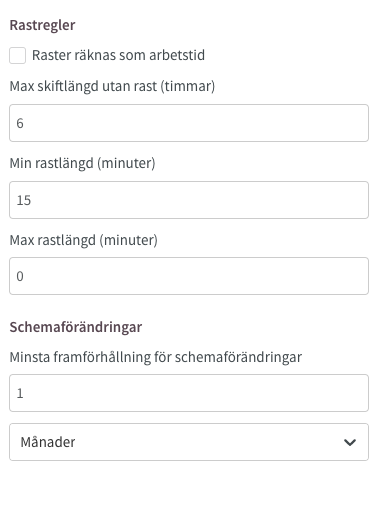Click the Minsta framförhållning för schemaförändringar label
This screenshot has height=530, width=383.
[155, 357]
